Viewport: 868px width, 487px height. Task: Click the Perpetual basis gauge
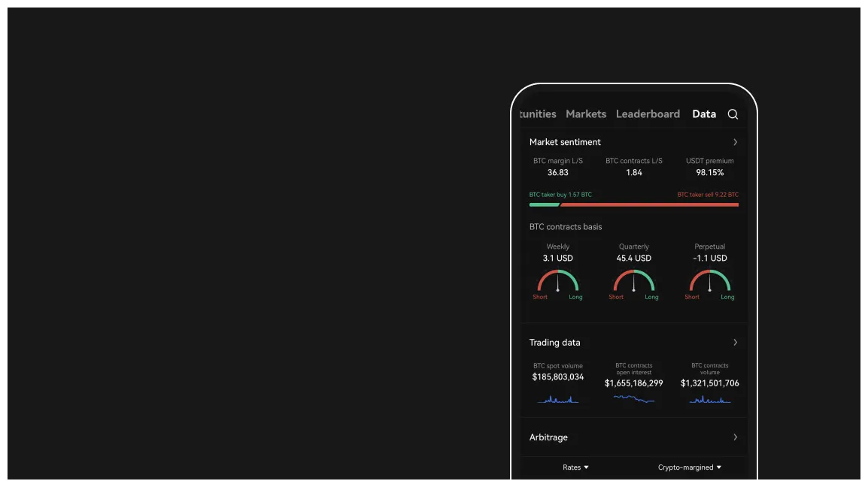point(710,281)
